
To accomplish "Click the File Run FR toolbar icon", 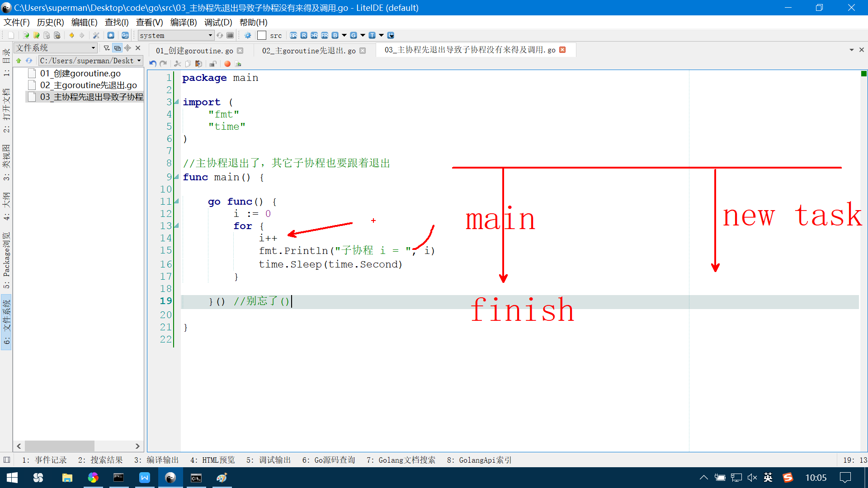I will pyautogui.click(x=325, y=35).
